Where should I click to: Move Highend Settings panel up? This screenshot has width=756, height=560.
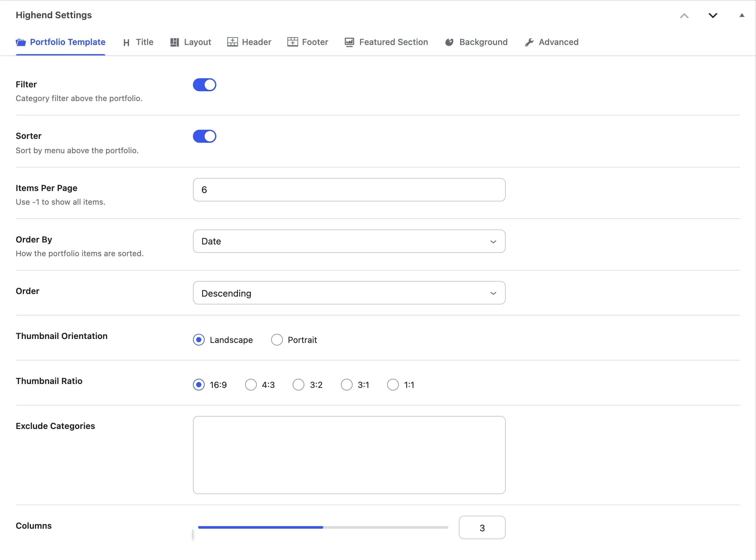point(684,16)
